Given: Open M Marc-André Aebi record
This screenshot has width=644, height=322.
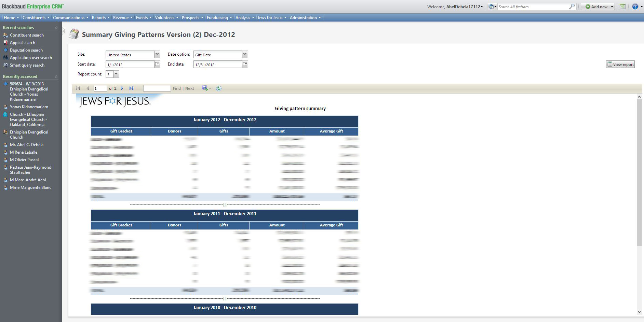Looking at the screenshot, I should [x=28, y=180].
